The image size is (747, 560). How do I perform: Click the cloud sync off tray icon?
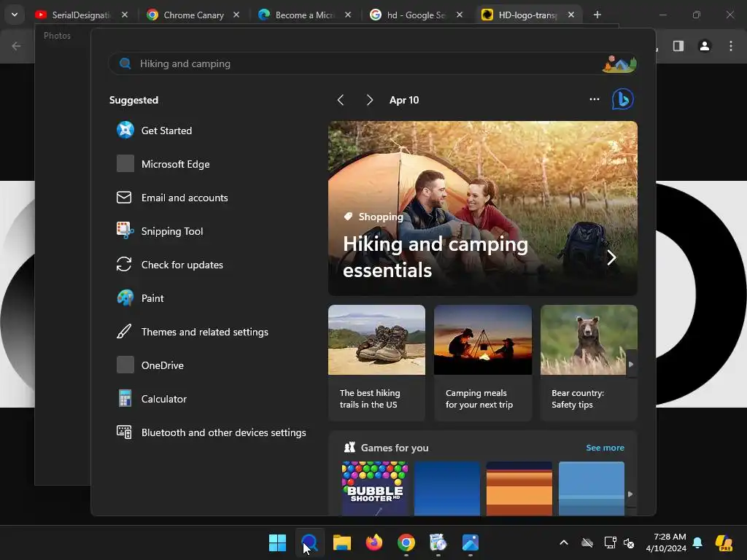click(587, 542)
